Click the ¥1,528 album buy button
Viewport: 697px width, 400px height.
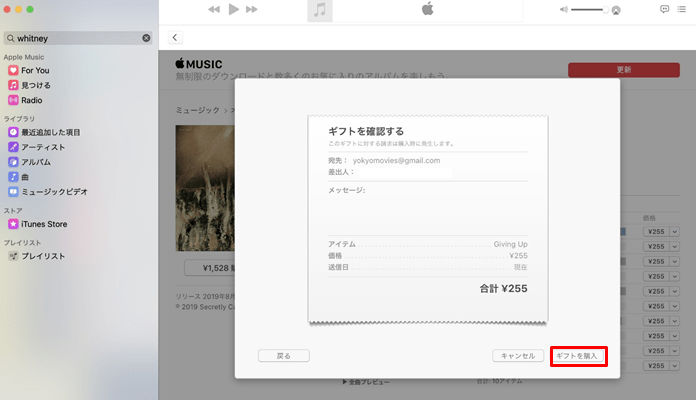pos(210,268)
